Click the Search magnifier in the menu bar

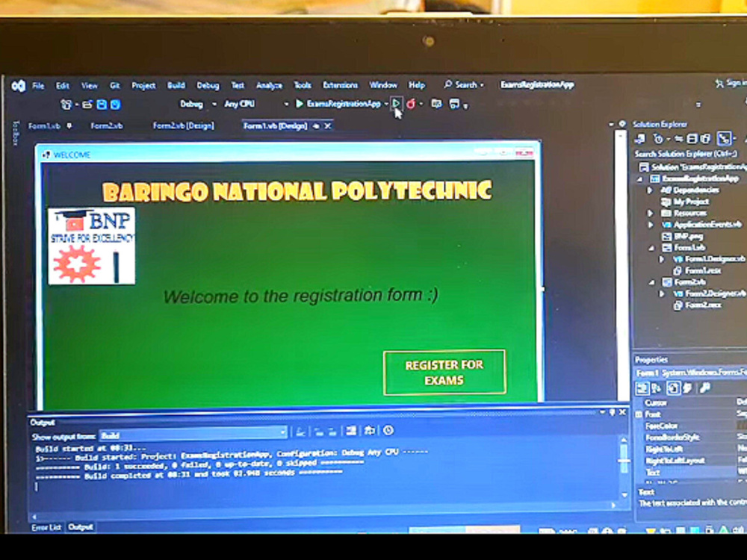click(447, 84)
